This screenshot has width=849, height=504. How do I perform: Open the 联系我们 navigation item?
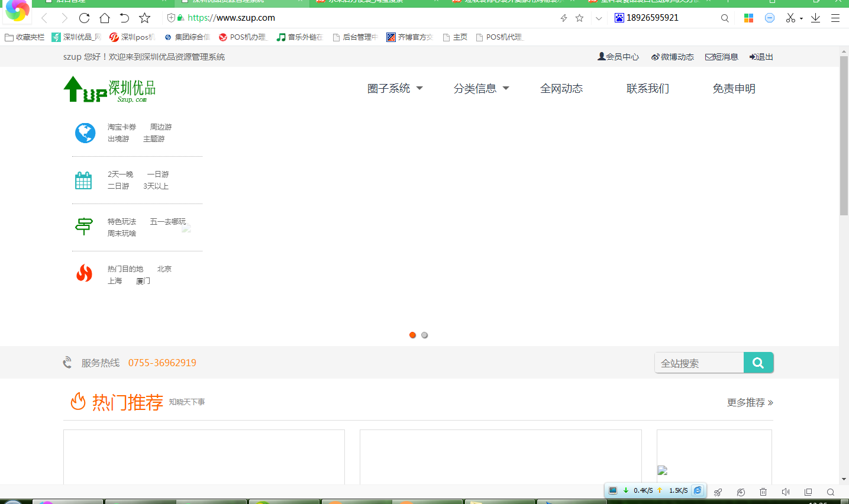[x=648, y=89]
